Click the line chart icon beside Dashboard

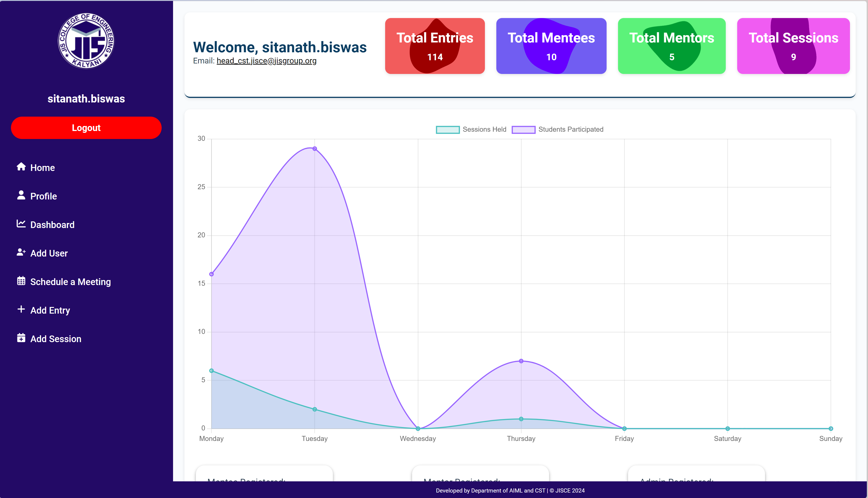(x=21, y=224)
